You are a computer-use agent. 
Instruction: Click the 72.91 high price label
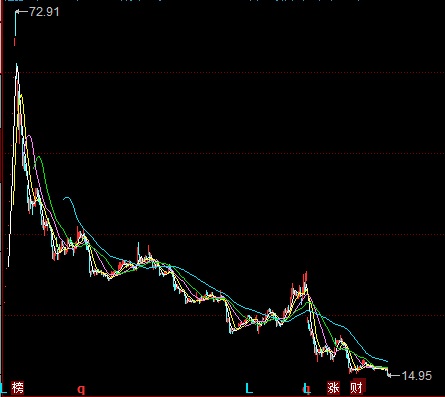[x=44, y=12]
